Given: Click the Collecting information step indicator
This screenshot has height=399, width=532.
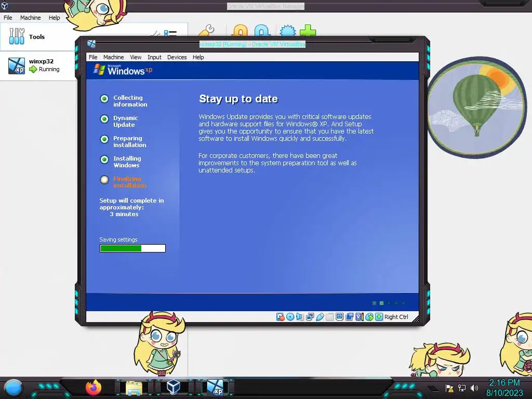Looking at the screenshot, I should pyautogui.click(x=104, y=99).
